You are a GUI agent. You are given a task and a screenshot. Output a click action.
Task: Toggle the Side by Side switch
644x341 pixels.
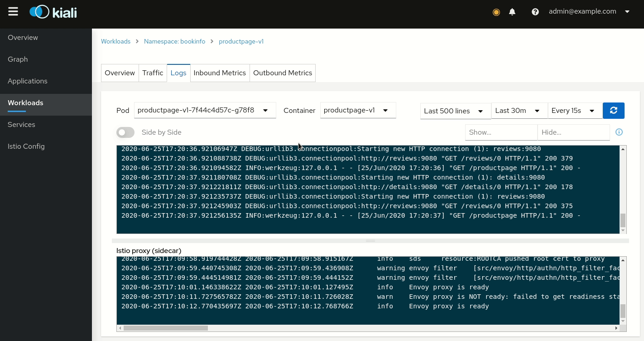tap(125, 132)
